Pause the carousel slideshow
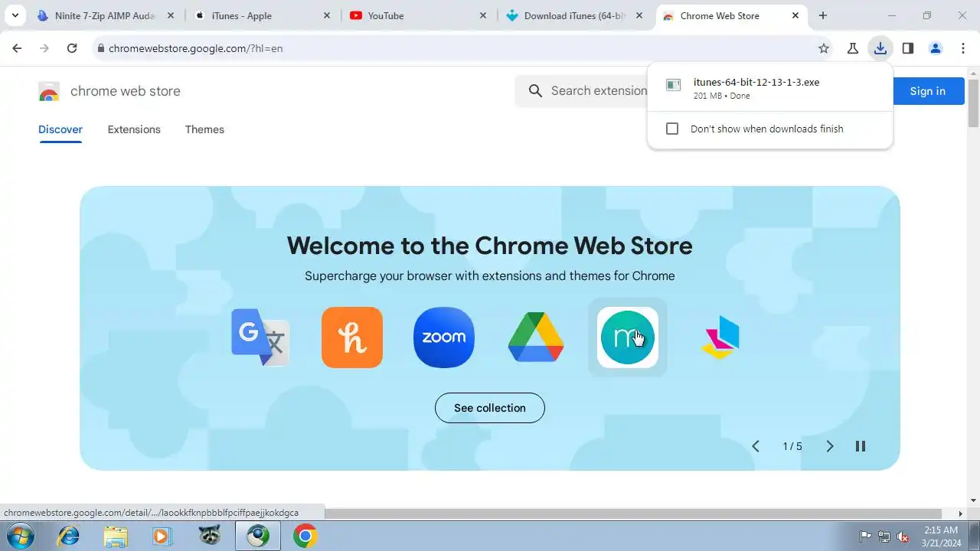The image size is (980, 551). [x=861, y=446]
